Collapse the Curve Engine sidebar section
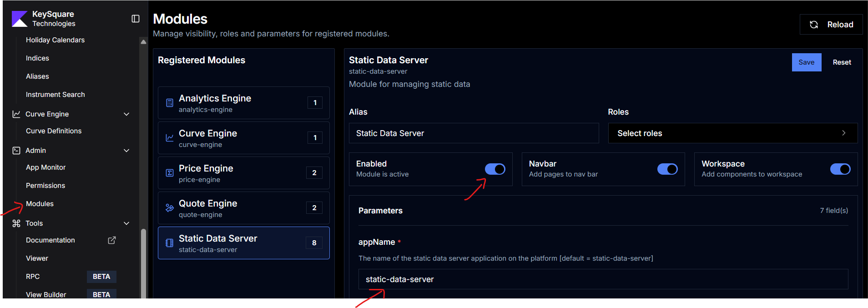Screen dimensions: 868x308 pos(127,114)
